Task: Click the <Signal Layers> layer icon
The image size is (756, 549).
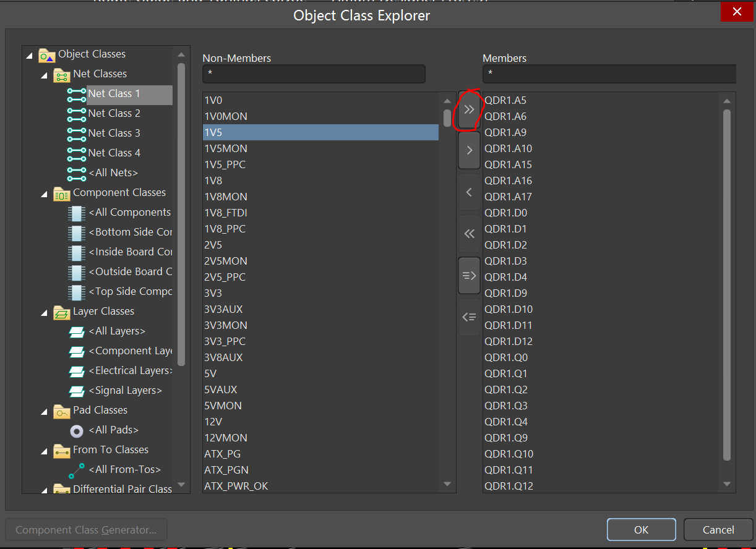Action: tap(77, 391)
